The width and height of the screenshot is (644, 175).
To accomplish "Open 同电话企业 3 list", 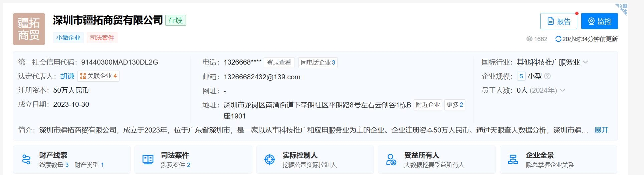I will point(318,63).
